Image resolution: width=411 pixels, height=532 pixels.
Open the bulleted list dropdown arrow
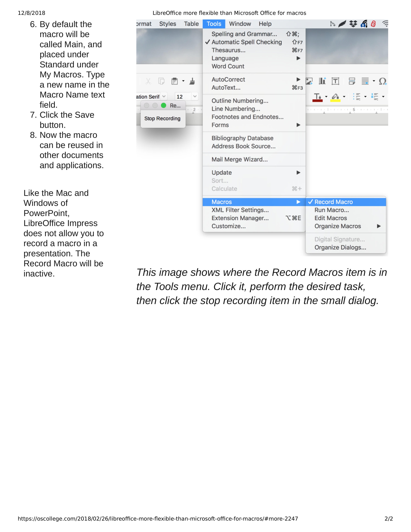(365, 97)
